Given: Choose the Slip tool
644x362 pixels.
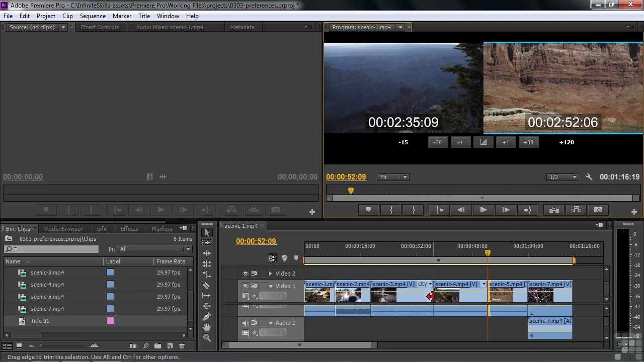Looking at the screenshot, I should click(207, 296).
